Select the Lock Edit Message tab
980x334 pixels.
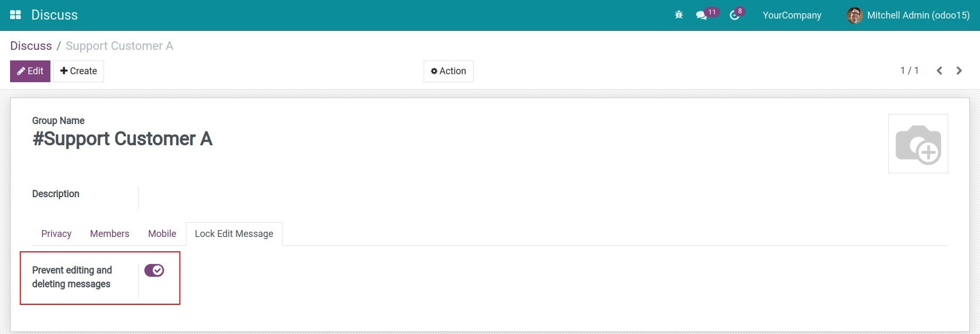point(234,234)
